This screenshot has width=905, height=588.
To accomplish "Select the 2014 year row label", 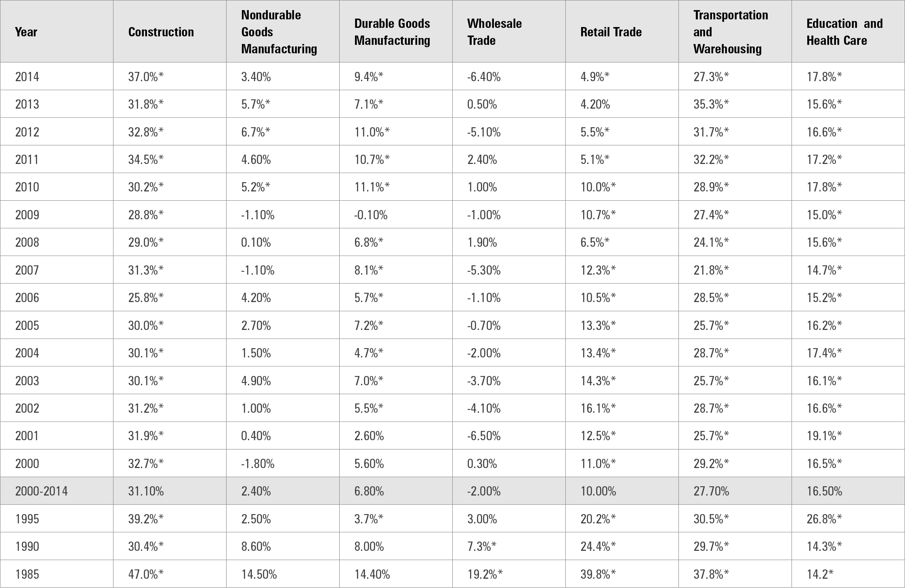I will [27, 76].
